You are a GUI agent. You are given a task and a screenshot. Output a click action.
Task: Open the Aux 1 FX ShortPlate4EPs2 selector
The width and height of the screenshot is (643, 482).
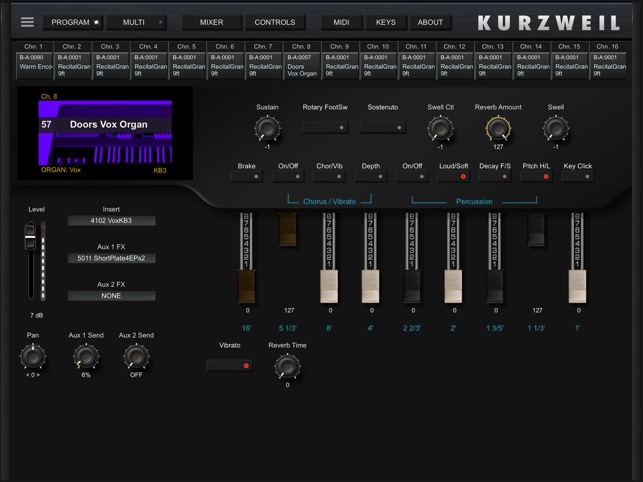[x=111, y=258]
